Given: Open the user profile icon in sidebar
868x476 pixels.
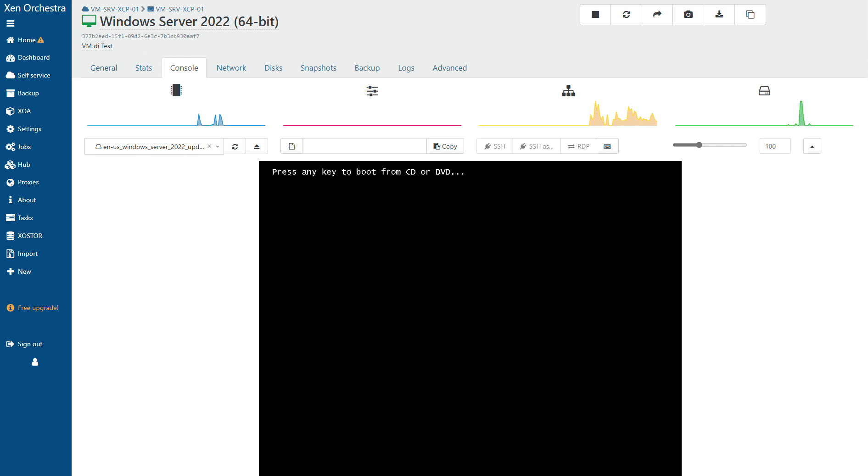Looking at the screenshot, I should point(35,362).
